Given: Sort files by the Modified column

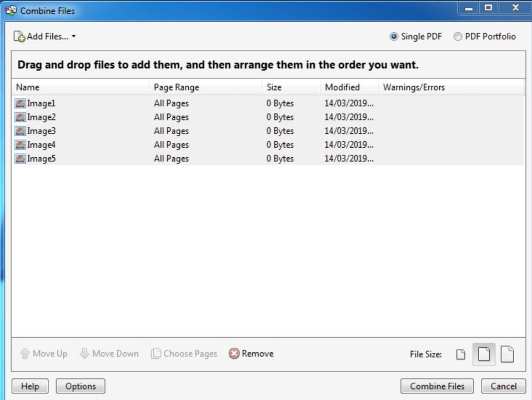Looking at the screenshot, I should [342, 87].
